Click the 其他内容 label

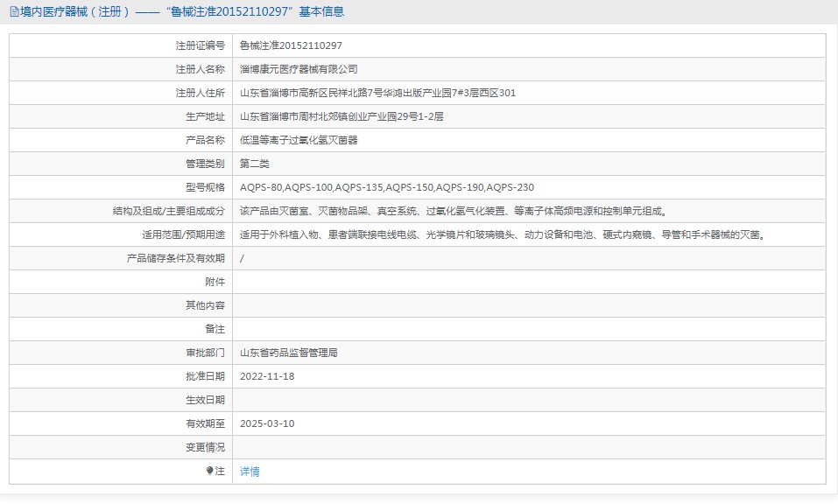click(x=205, y=305)
